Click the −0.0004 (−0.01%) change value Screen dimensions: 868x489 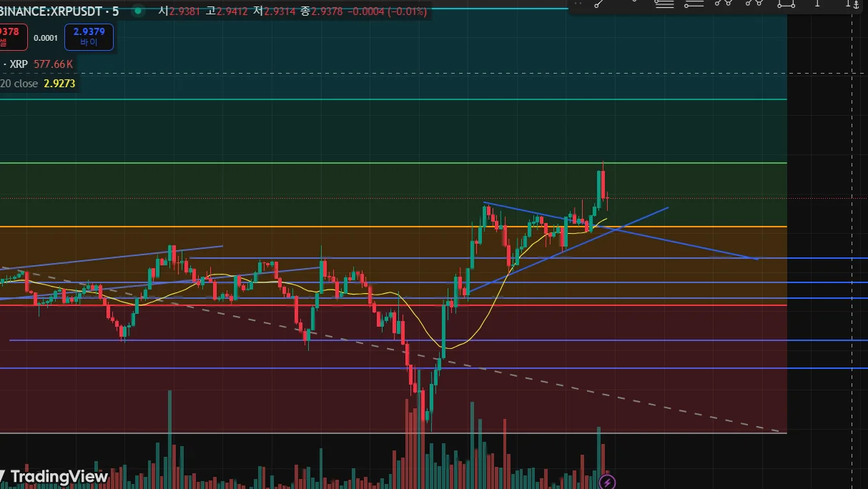click(387, 11)
